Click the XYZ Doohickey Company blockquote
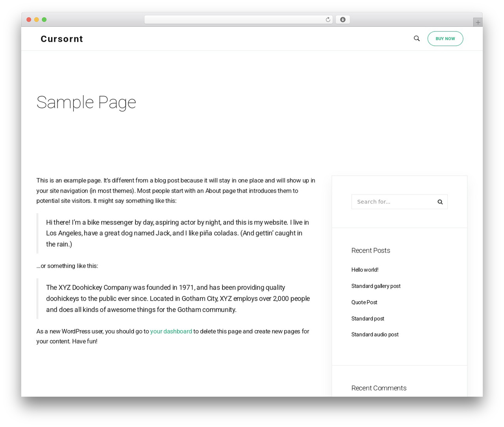The image size is (504, 427). point(178,299)
